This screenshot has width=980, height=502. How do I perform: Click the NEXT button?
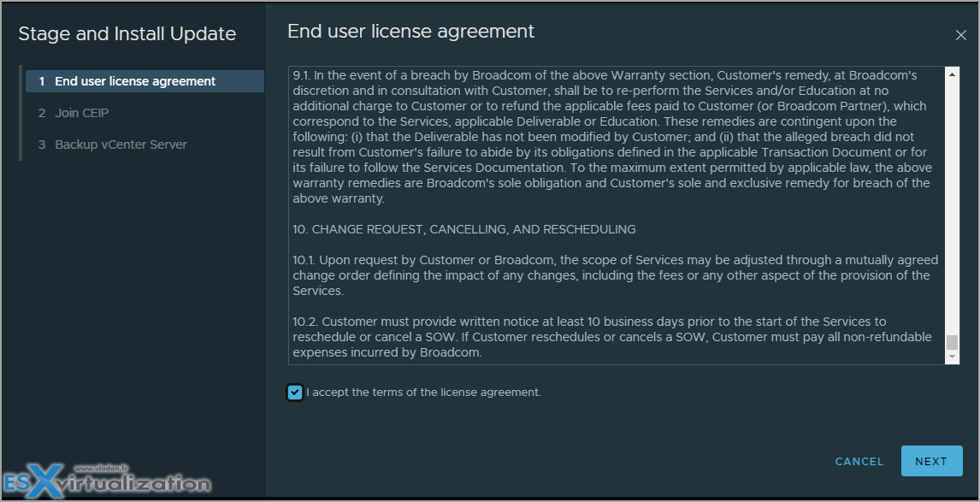pyautogui.click(x=931, y=461)
